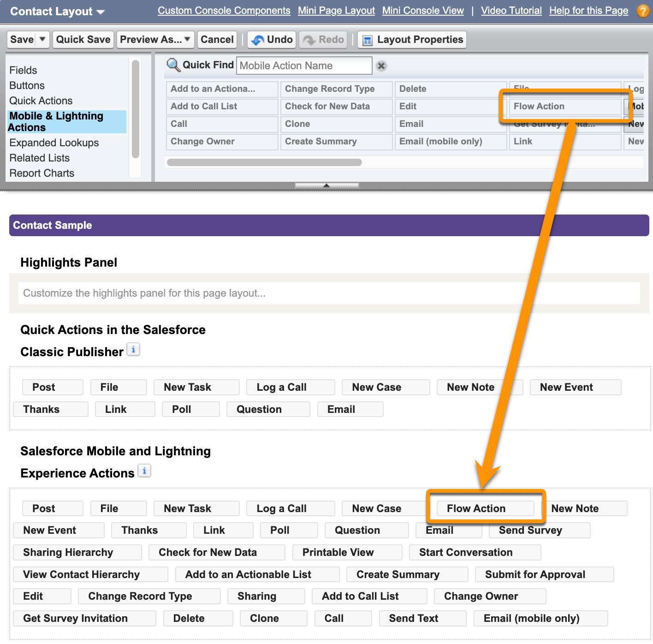The width and height of the screenshot is (653, 644).
Task: Select the Clone palette item
Action: click(337, 124)
